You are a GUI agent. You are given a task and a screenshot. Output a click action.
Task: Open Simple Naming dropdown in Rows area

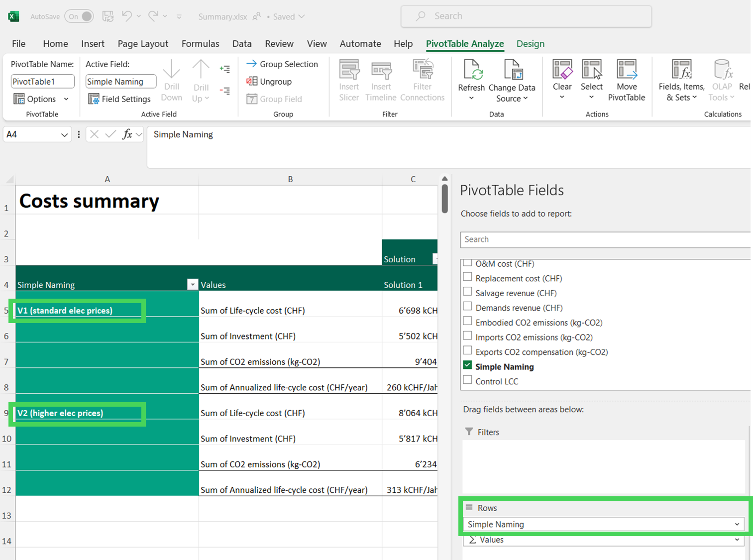737,524
